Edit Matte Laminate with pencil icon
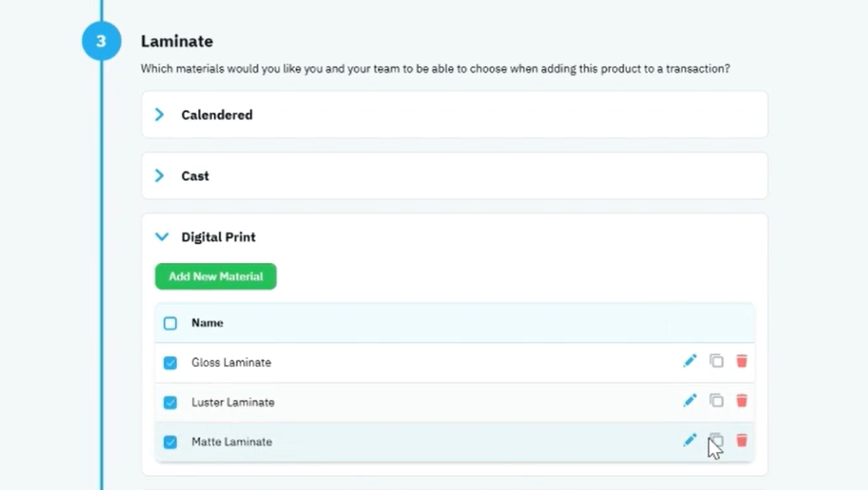Screen dimensions: 868x490 tap(690, 441)
